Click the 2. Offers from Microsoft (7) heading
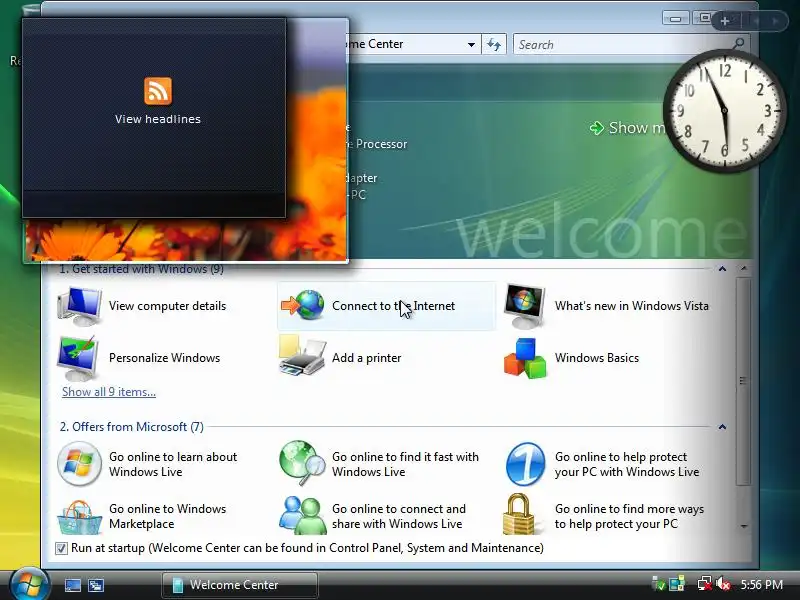This screenshot has width=800, height=600. tap(132, 427)
